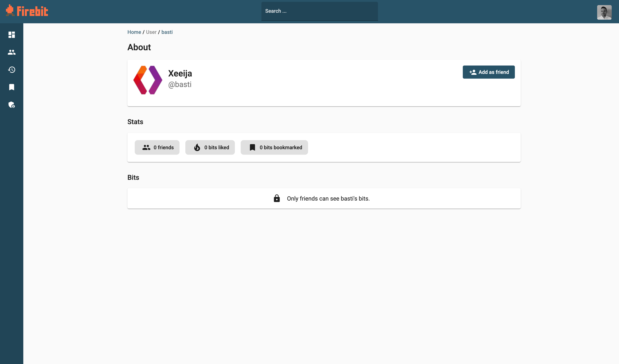The image size is (619, 364).
Task: Click the flame icon on bits liked
Action: click(197, 147)
